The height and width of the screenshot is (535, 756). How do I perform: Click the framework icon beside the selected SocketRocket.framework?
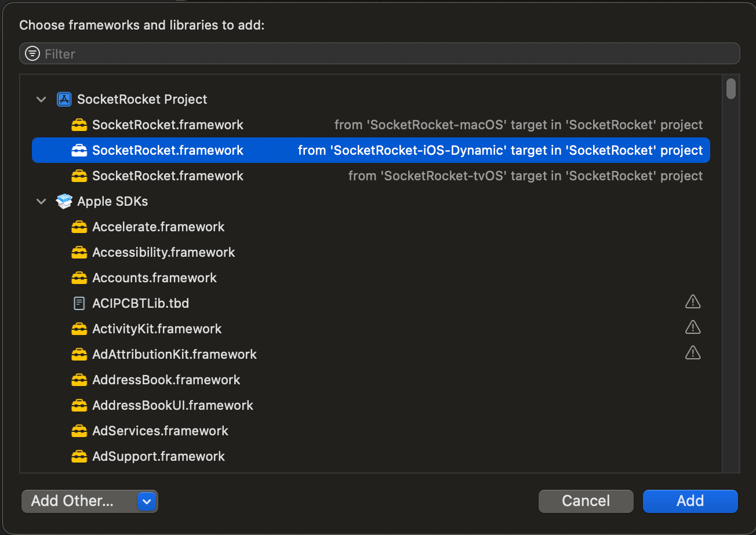click(79, 150)
